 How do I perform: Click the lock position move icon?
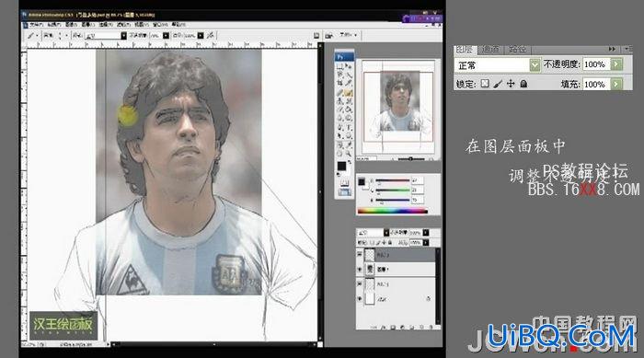(x=511, y=84)
